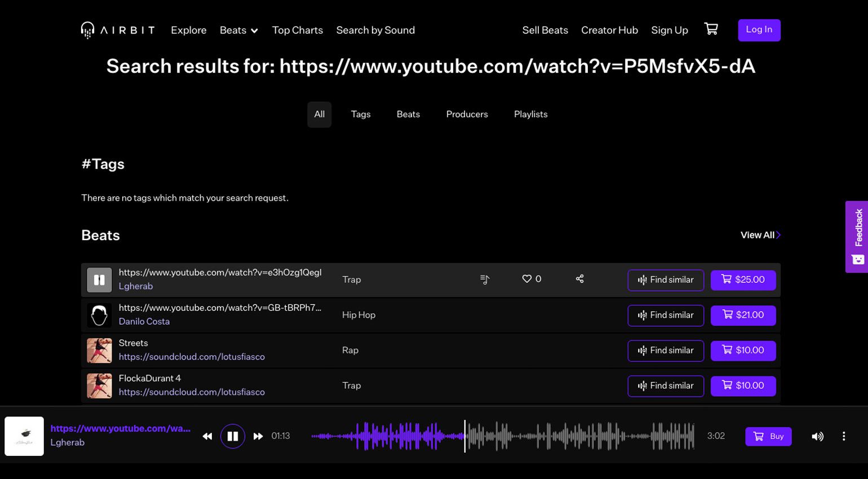Go to Sign Up

coord(670,30)
